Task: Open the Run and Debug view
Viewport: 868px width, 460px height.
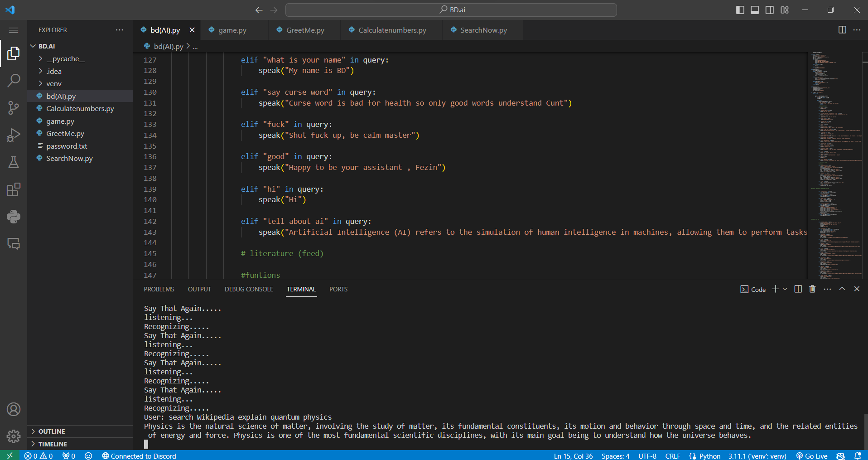Action: point(14,135)
